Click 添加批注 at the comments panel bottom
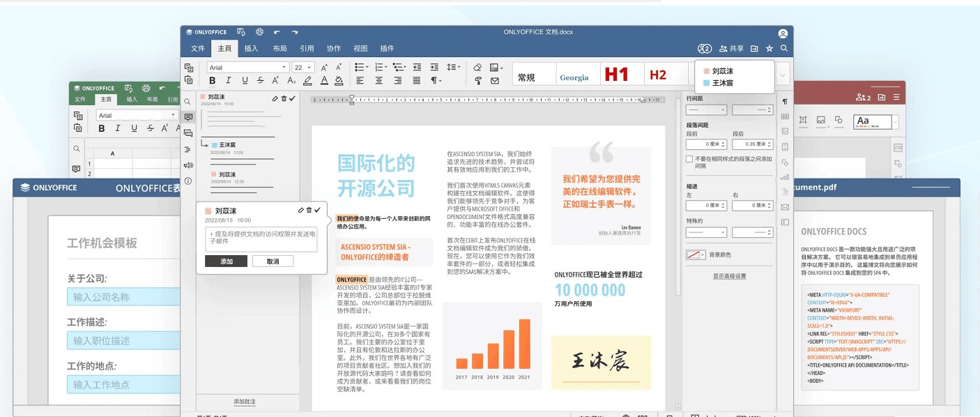 [x=245, y=402]
